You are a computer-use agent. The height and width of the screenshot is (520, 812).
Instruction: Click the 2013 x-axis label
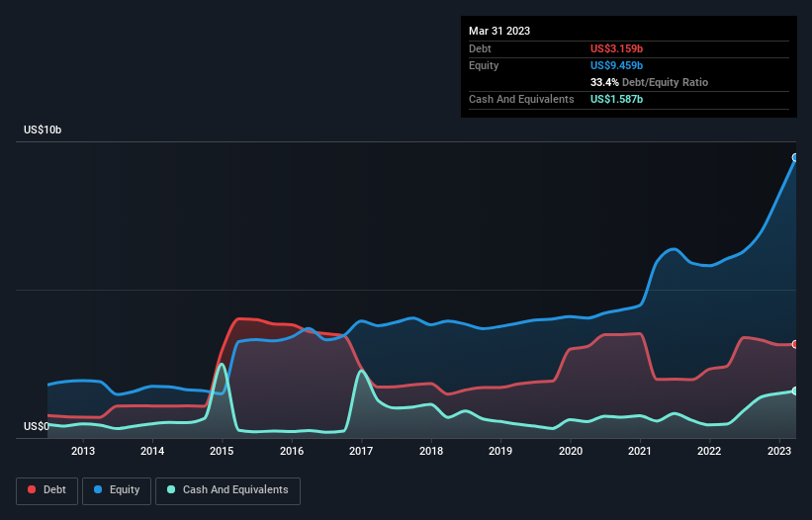click(83, 451)
